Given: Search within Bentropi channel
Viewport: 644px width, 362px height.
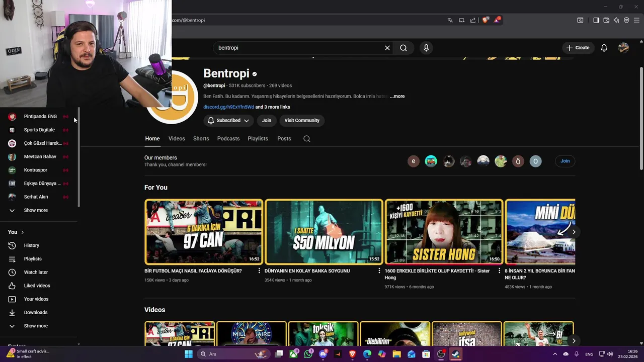Looking at the screenshot, I should coord(307,139).
